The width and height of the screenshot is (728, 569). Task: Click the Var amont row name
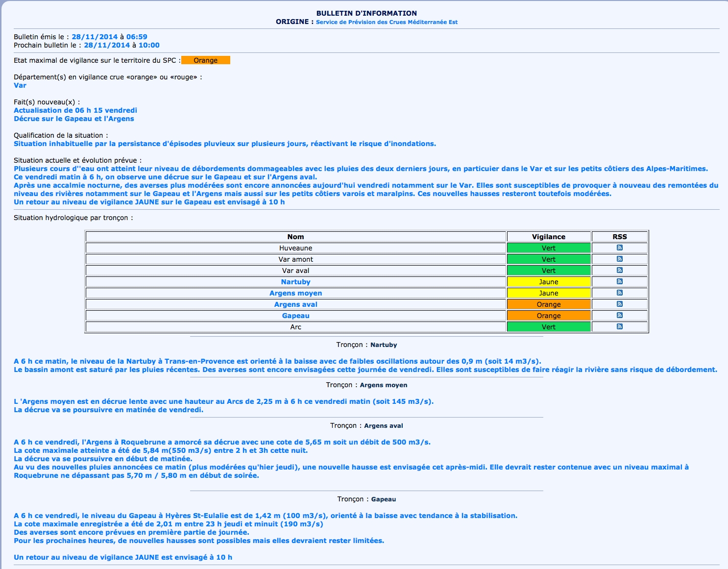295,259
